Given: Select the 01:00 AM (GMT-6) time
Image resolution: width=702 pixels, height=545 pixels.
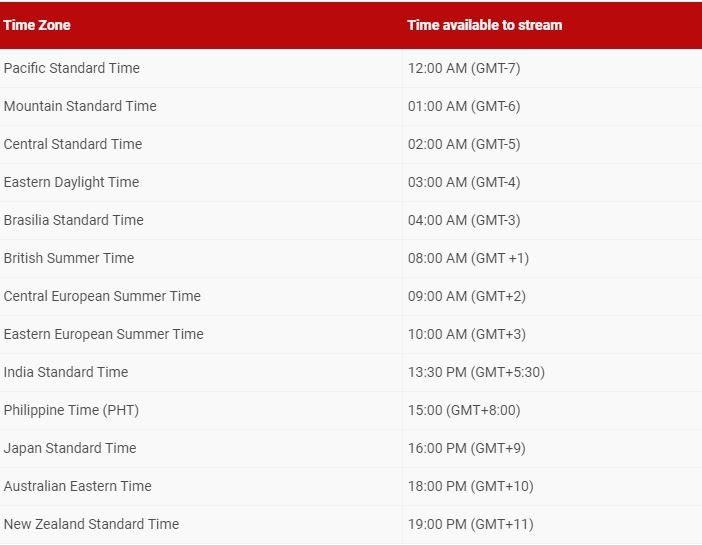Looking at the screenshot, I should coord(464,106).
